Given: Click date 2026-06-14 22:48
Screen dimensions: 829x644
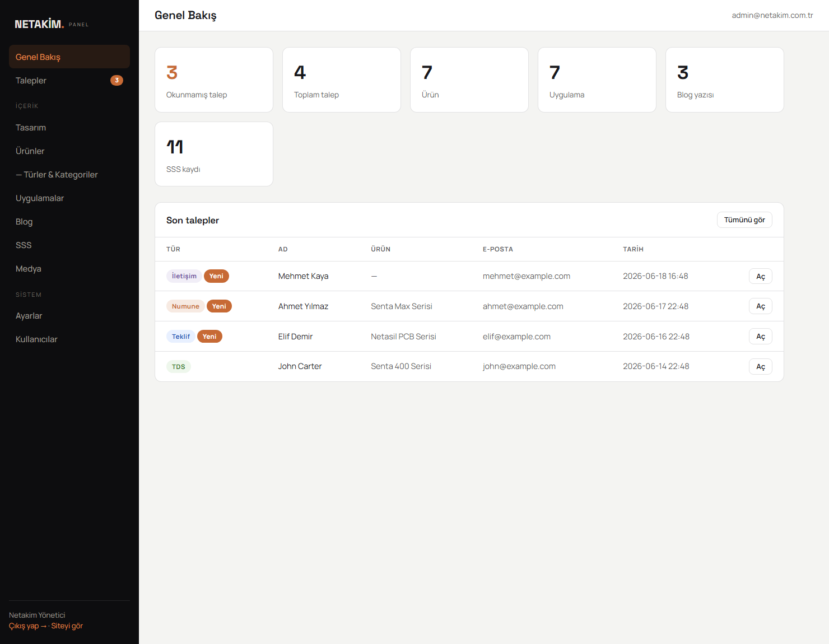Looking at the screenshot, I should tap(656, 366).
